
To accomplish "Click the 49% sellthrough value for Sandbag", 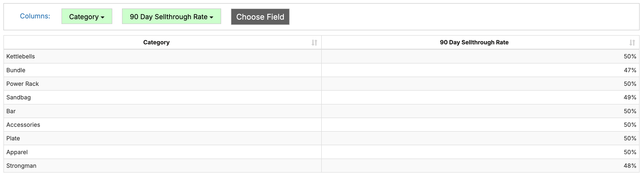I will click(630, 97).
